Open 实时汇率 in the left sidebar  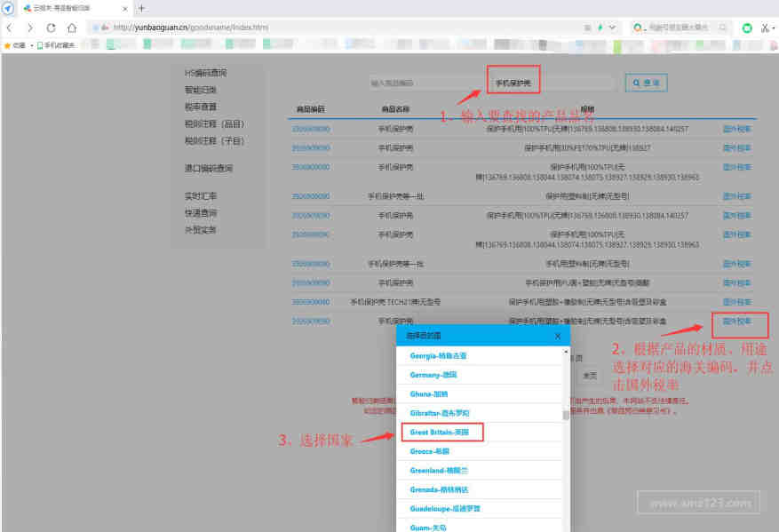pyautogui.click(x=201, y=196)
